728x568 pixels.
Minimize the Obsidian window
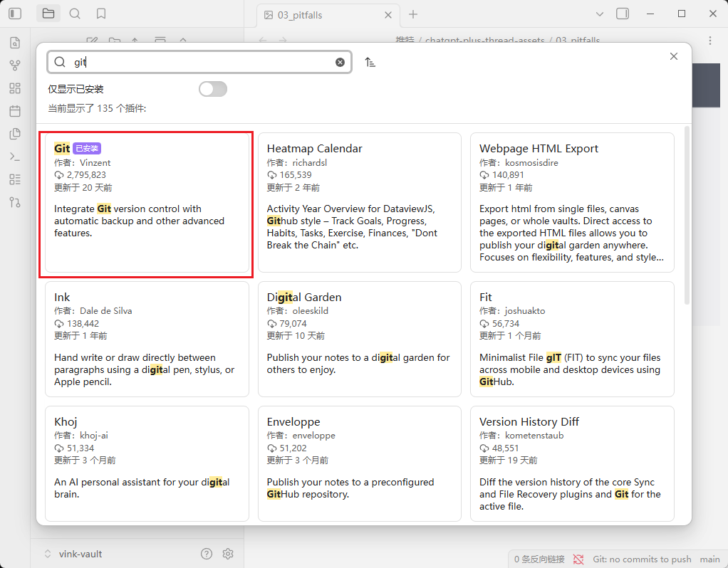click(x=650, y=14)
